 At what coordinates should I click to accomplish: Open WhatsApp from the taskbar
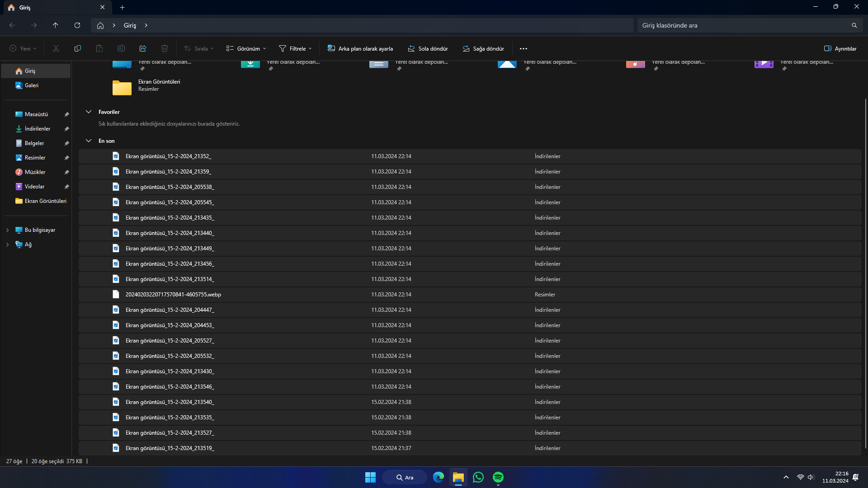tap(478, 477)
